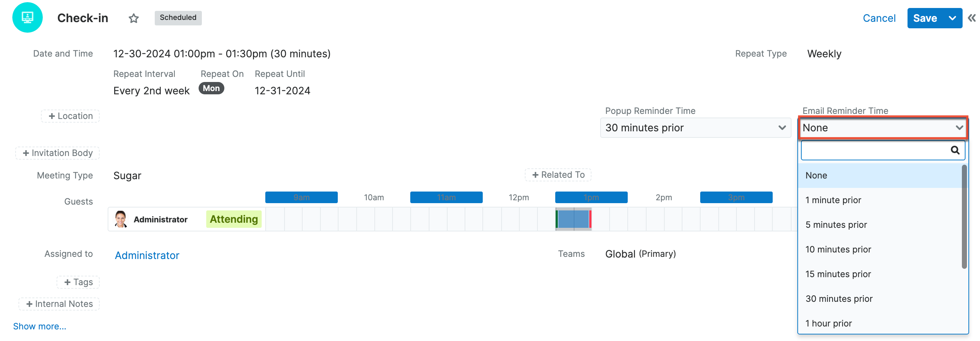Add a Location field

click(x=70, y=116)
